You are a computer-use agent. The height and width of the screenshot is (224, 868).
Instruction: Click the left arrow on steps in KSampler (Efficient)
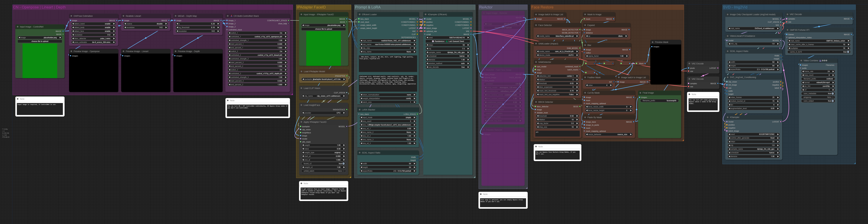click(428, 45)
